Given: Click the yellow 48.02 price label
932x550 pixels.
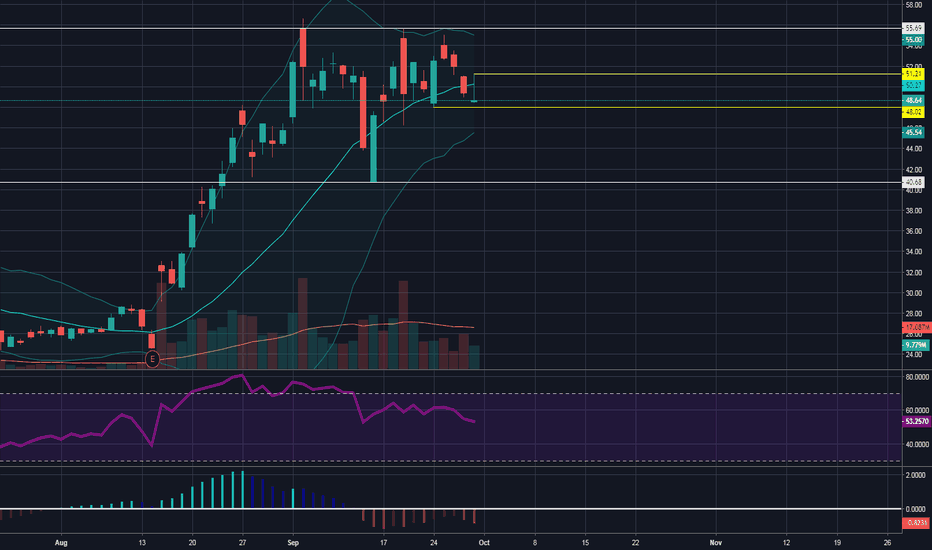Looking at the screenshot, I should click(914, 112).
